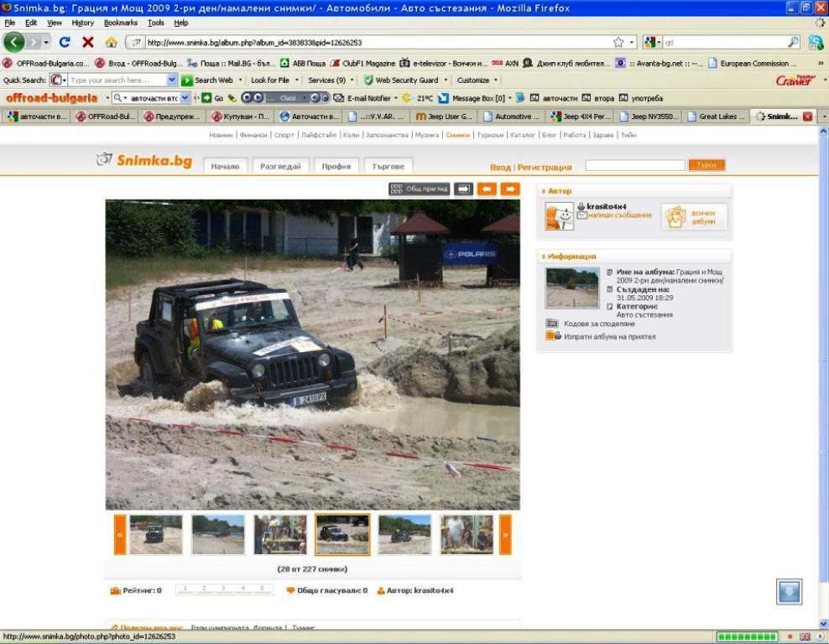
Task: Open Web Security Guard dropdown
Action: pyautogui.click(x=446, y=80)
